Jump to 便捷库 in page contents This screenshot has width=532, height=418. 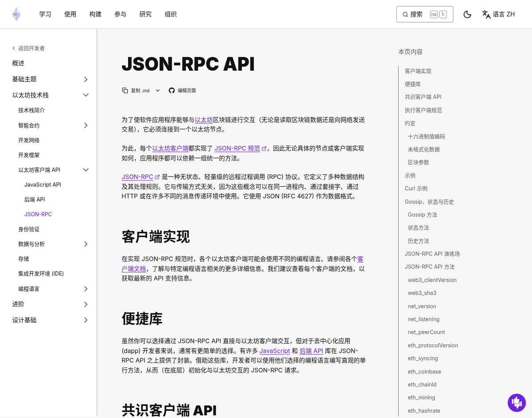[413, 84]
